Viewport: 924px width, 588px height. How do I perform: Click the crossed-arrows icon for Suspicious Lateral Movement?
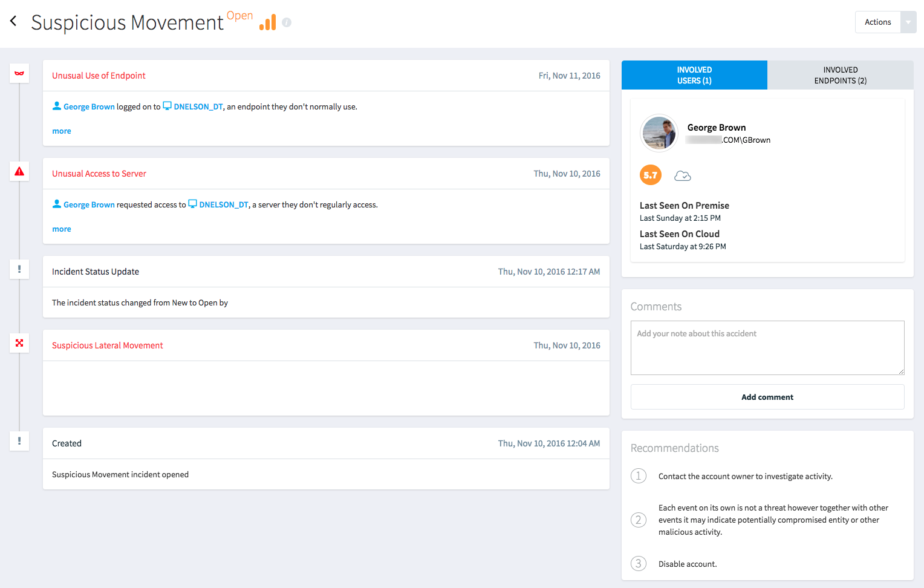pyautogui.click(x=19, y=343)
